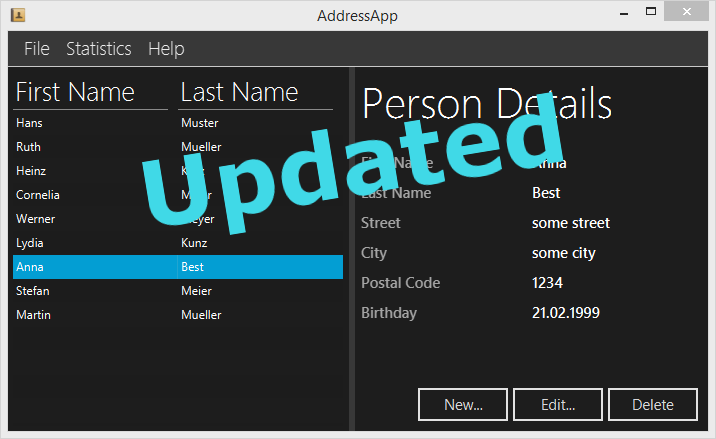Viewport: 716px width, 439px height.
Task: Open the Help menu
Action: 166,48
